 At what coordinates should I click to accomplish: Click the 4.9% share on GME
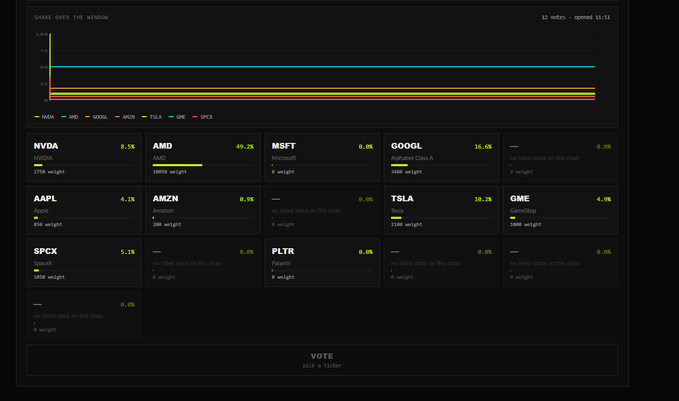click(x=604, y=199)
